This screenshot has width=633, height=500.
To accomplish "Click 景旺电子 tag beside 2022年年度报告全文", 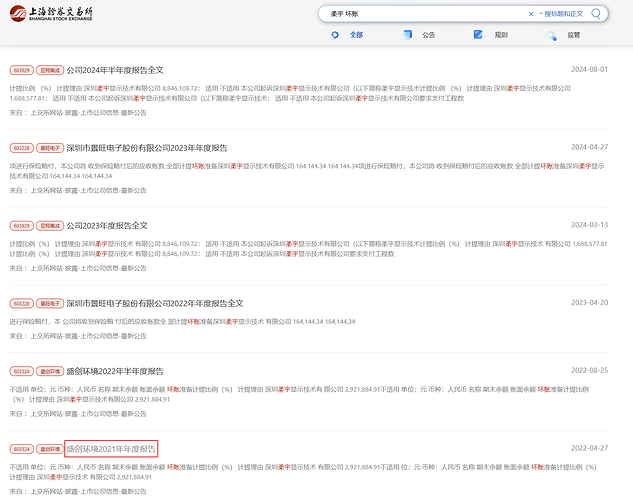I will tap(50, 303).
